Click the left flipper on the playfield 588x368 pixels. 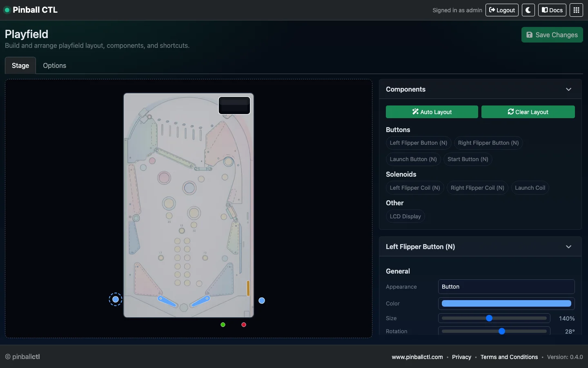pos(167,302)
